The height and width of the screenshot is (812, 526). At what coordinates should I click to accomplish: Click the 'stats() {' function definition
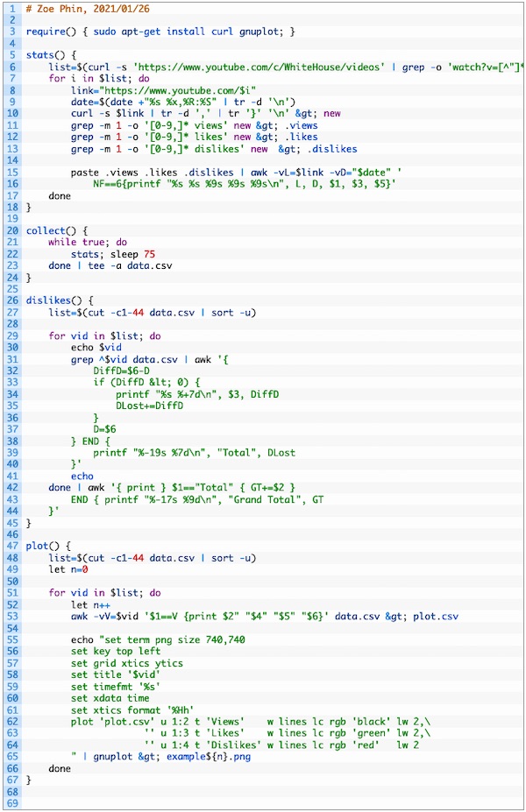click(52, 55)
